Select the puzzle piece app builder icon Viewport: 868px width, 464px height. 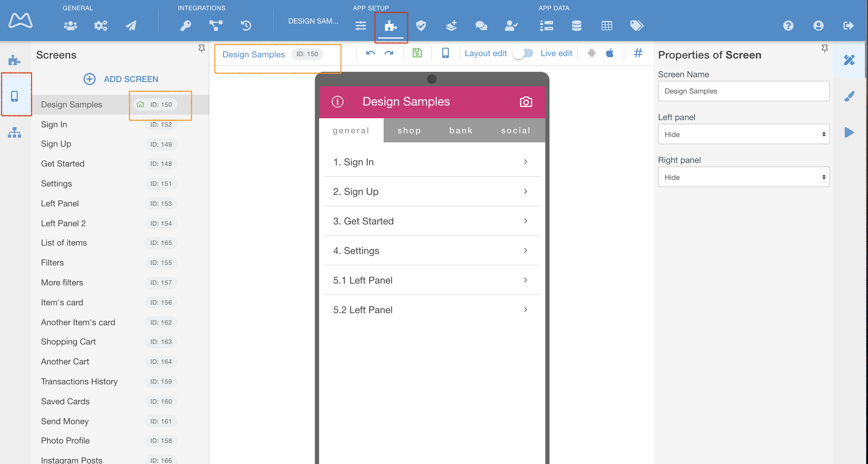coord(391,26)
